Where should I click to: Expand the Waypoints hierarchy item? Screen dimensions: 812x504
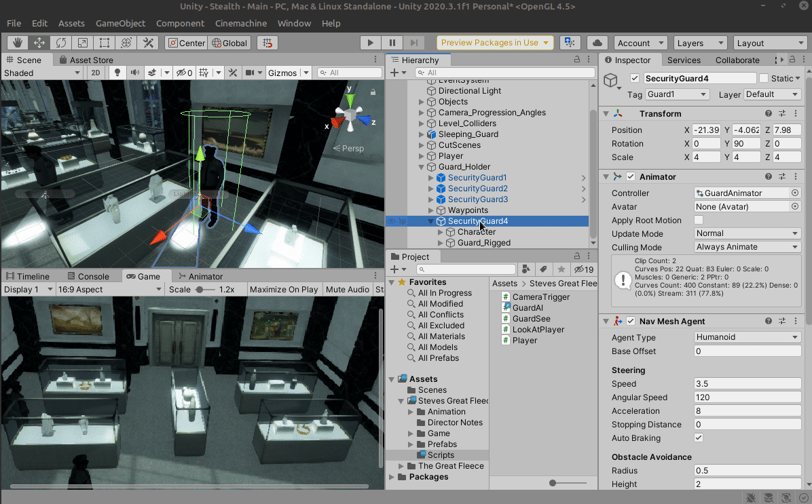(431, 210)
